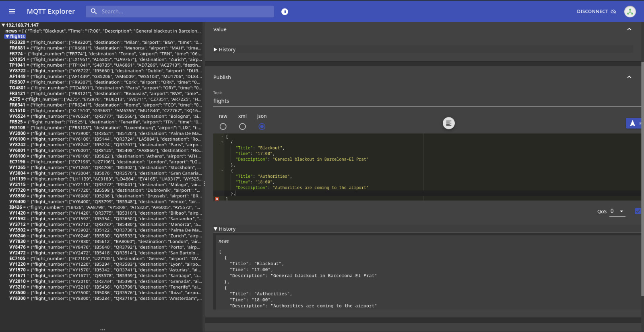This screenshot has height=332, width=644.
Task: Select the FR3320 flight topic
Action: (x=105, y=42)
